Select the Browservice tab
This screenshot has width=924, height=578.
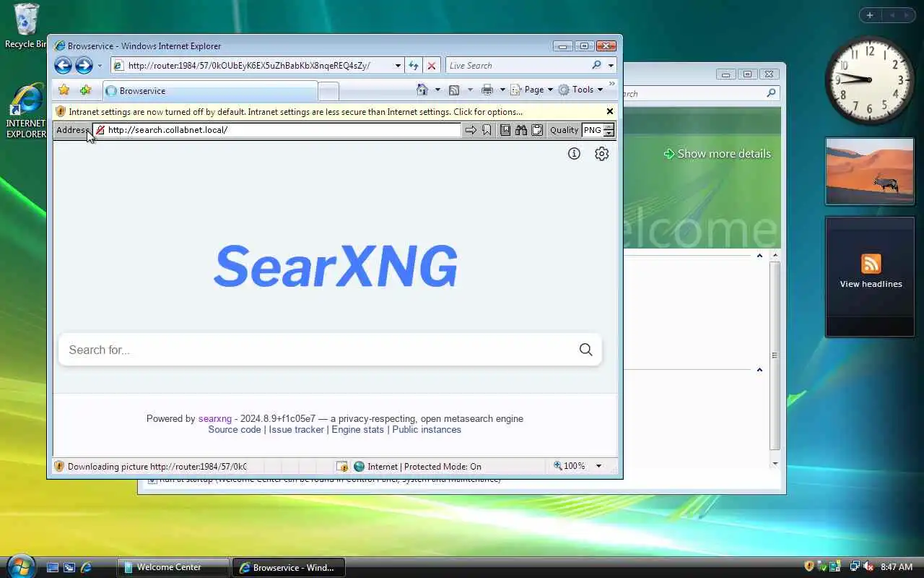tap(210, 91)
